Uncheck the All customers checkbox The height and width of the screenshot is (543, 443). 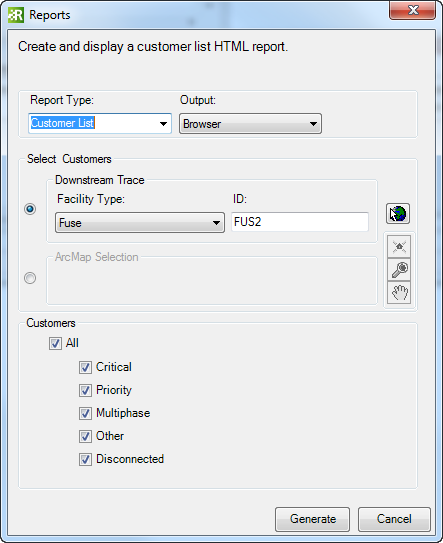pyautogui.click(x=55, y=344)
